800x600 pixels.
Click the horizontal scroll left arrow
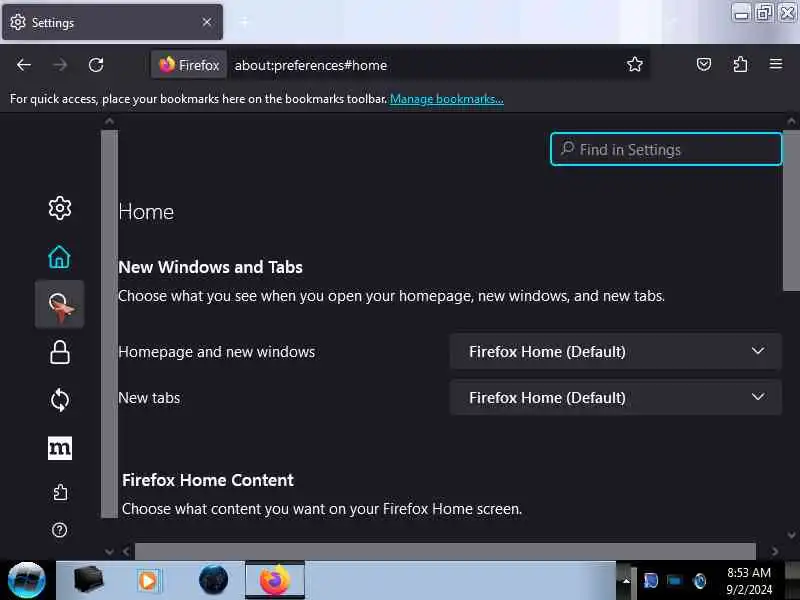tap(126, 551)
